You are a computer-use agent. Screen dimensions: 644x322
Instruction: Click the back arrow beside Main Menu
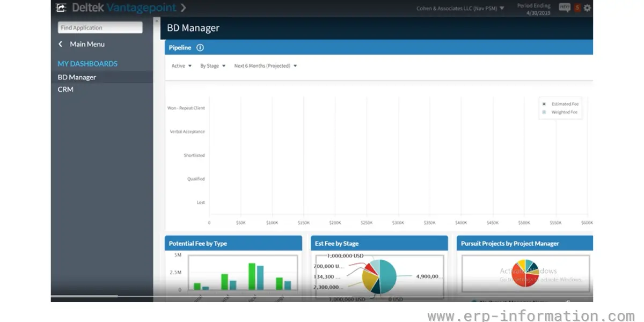point(60,44)
